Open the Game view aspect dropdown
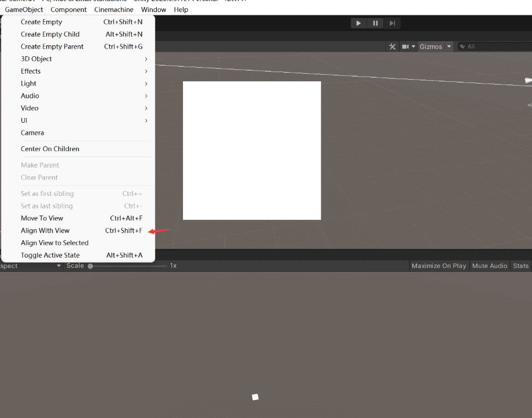This screenshot has height=418, width=532. pos(30,266)
